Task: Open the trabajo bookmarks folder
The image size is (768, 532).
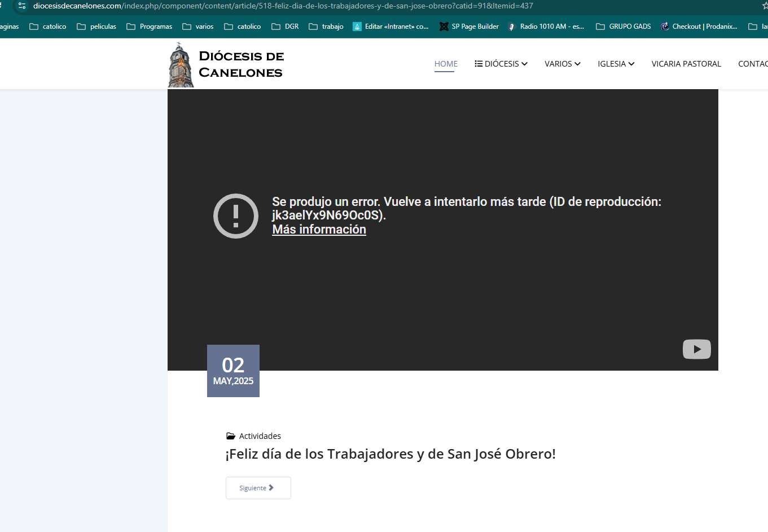Action: [326, 27]
